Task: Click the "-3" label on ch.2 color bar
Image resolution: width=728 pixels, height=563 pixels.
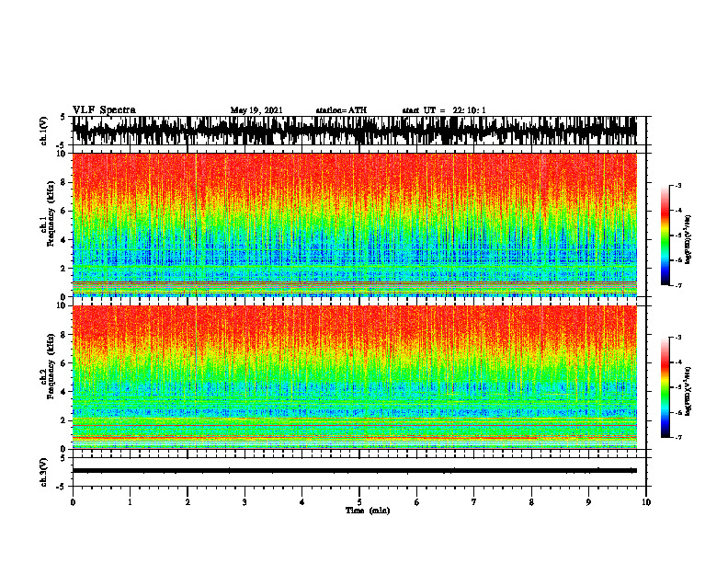Action: 678,338
